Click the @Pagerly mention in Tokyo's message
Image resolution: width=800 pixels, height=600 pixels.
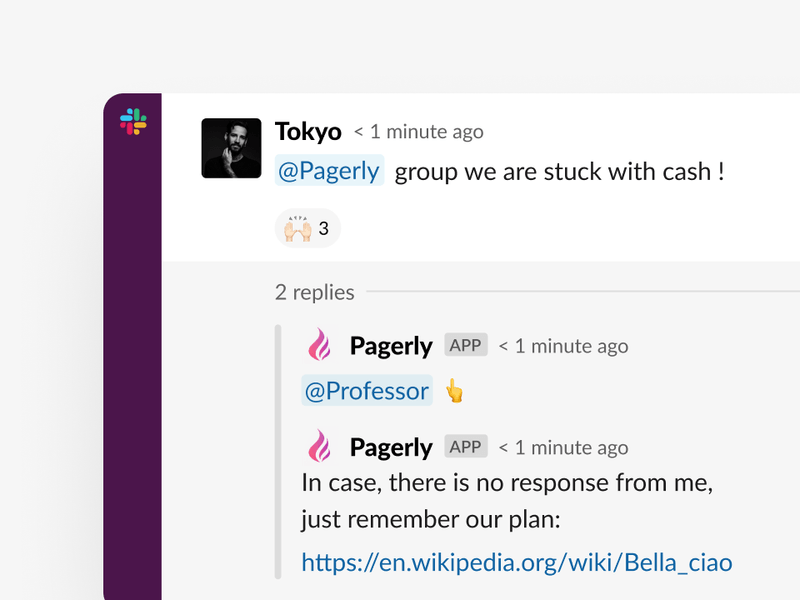pos(329,170)
